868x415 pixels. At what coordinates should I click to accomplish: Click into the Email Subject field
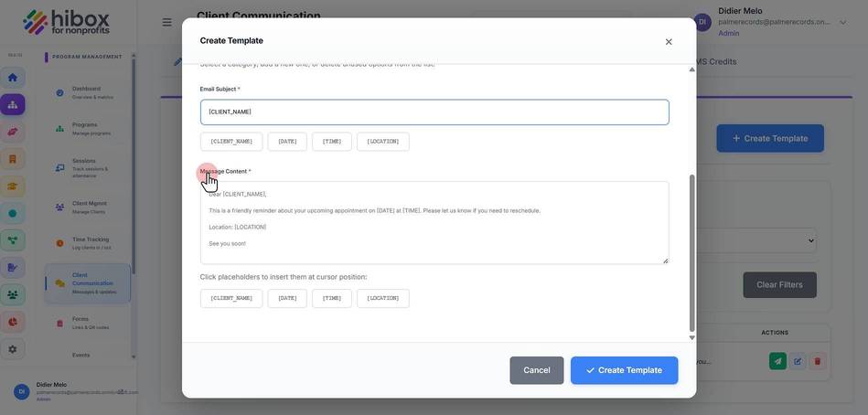click(x=434, y=112)
